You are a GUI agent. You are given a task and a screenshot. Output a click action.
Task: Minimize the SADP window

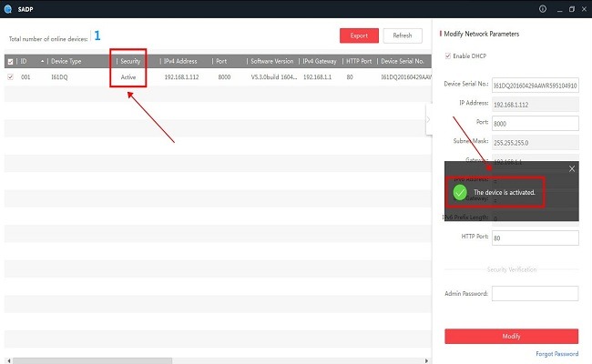pos(557,8)
